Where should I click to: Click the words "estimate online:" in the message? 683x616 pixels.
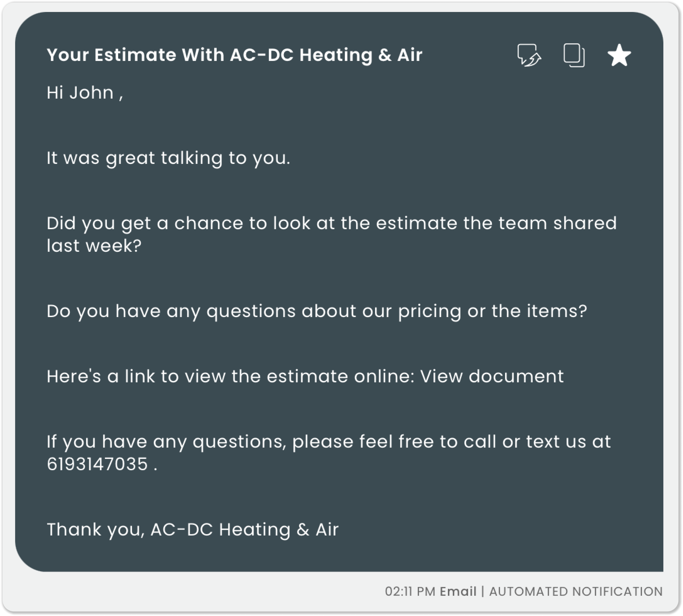point(340,376)
